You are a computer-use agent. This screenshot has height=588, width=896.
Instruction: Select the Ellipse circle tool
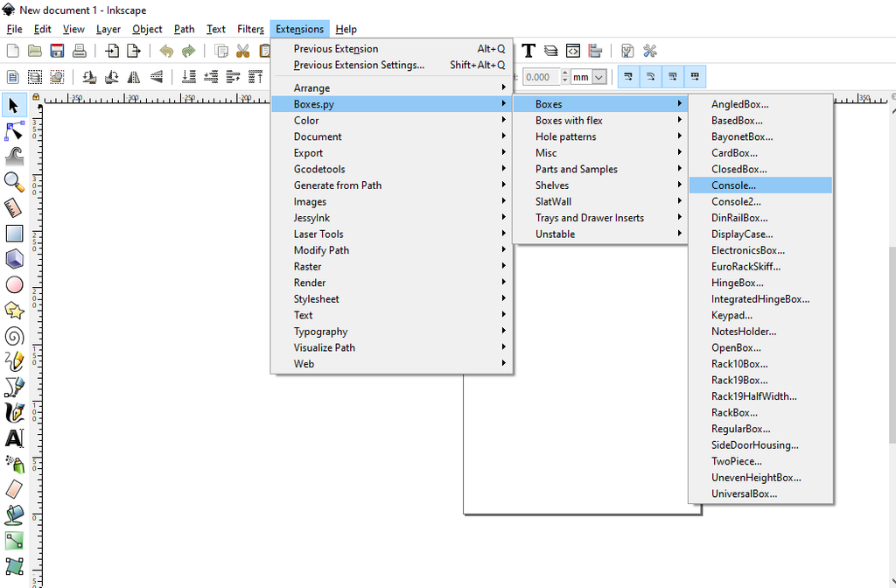[x=14, y=284]
